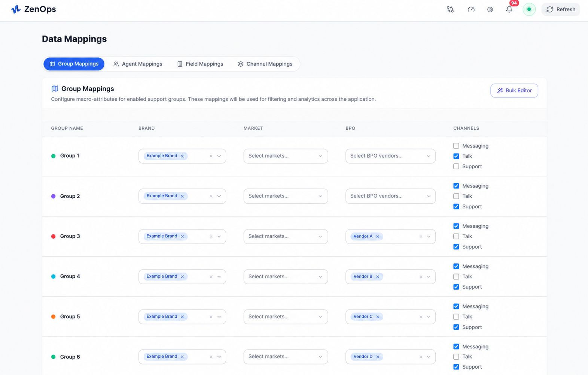Switch to Field Mappings tab
Image resolution: width=588 pixels, height=375 pixels.
(200, 64)
